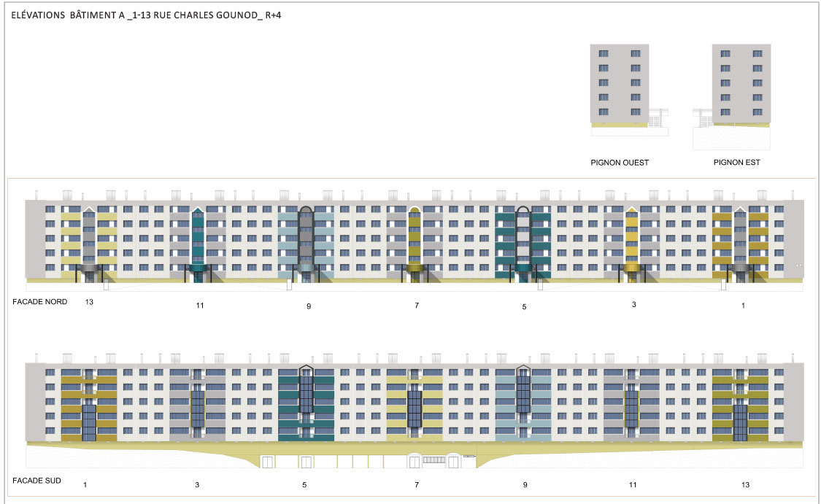Select entrance number 1 under Facade Sud

85,484
